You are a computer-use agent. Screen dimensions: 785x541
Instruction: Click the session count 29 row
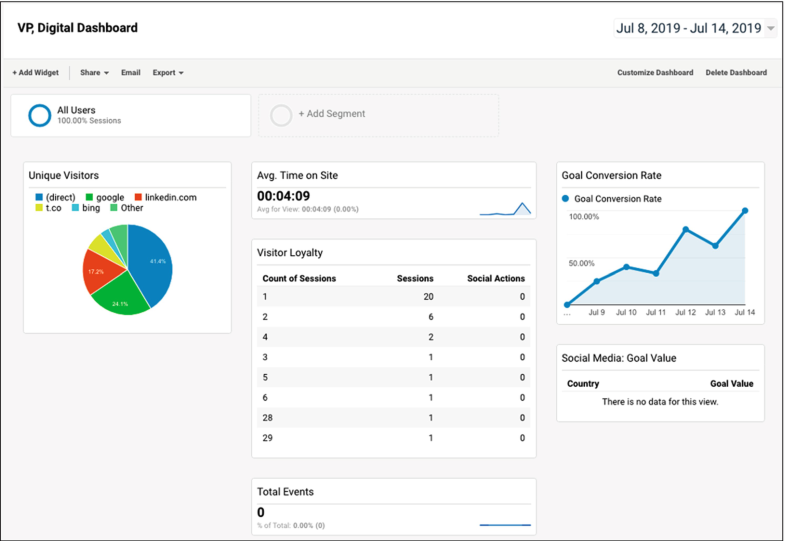[x=394, y=438]
